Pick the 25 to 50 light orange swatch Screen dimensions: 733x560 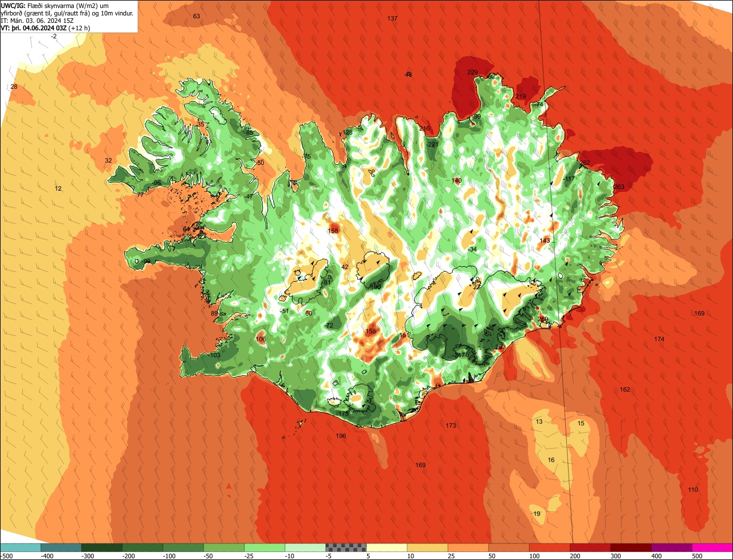(x=468, y=547)
